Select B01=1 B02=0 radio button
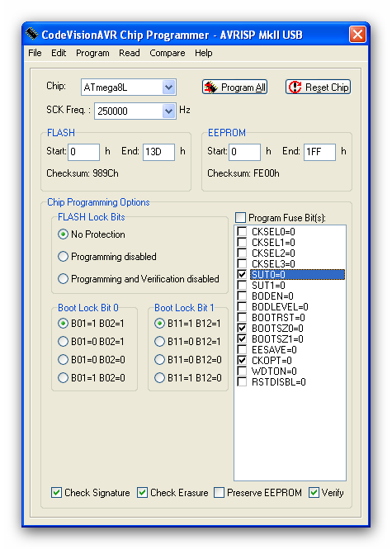The image size is (392, 549). click(63, 378)
